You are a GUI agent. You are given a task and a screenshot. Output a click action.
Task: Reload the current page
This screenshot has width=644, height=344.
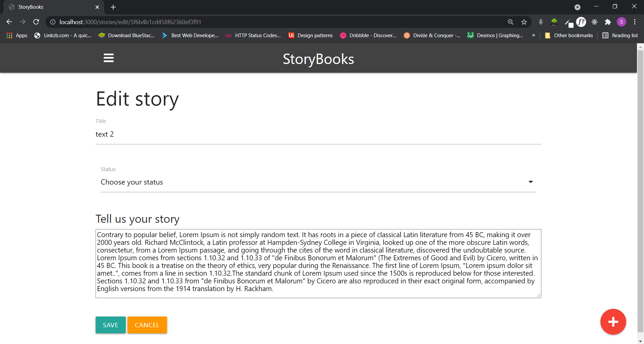[36, 22]
